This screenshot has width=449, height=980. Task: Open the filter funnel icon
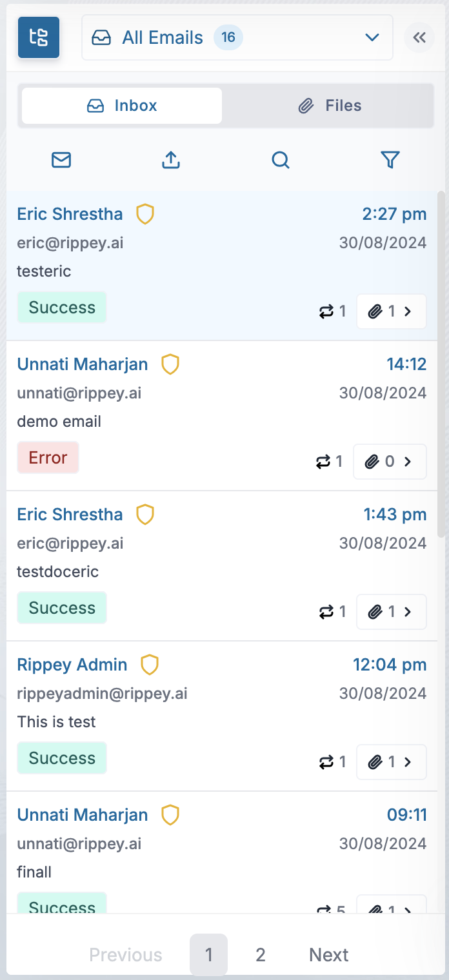[x=390, y=160]
